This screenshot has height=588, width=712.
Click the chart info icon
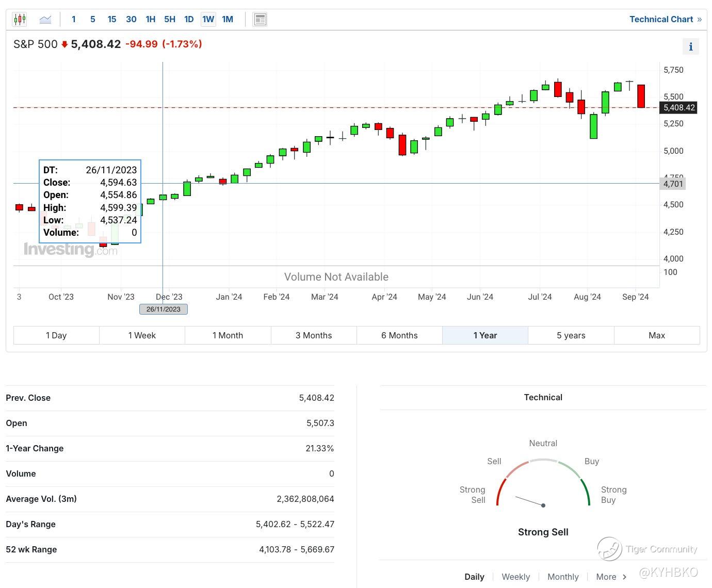pos(691,46)
